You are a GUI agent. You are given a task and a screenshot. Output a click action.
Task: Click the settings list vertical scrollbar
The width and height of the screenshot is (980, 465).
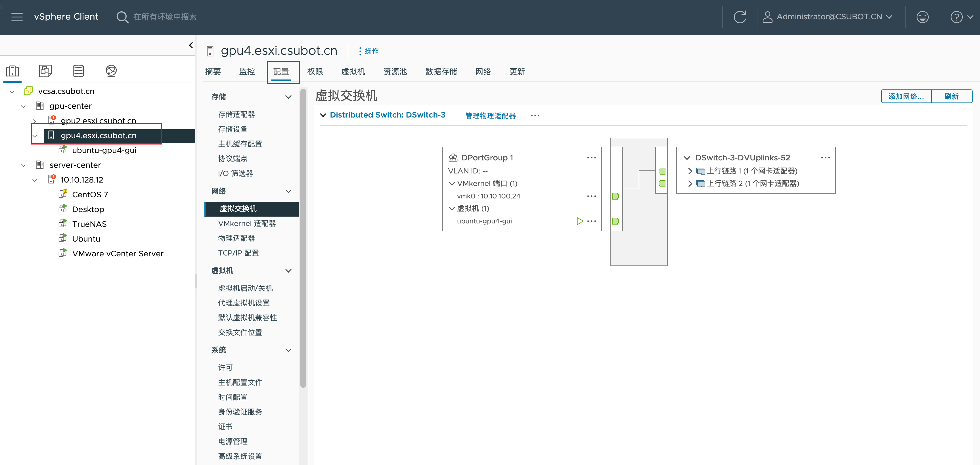click(303, 237)
